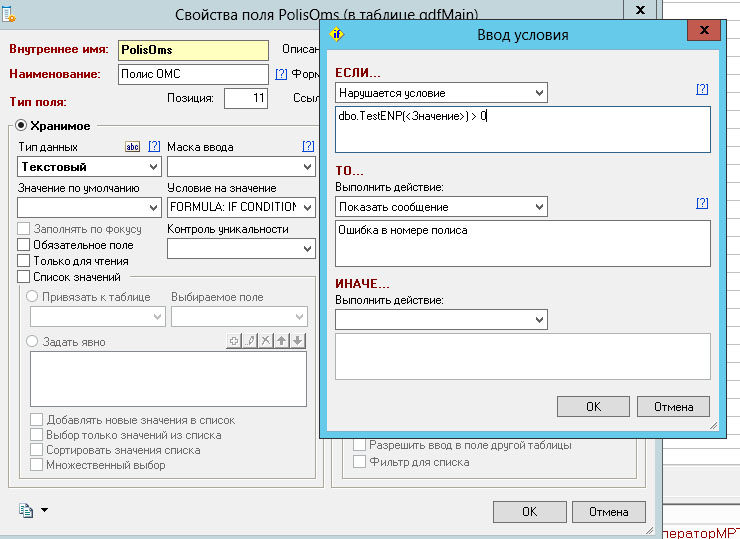Viewport: 740px width, 539px height.
Task: Select the Хранимое radio button
Action: 21,126
